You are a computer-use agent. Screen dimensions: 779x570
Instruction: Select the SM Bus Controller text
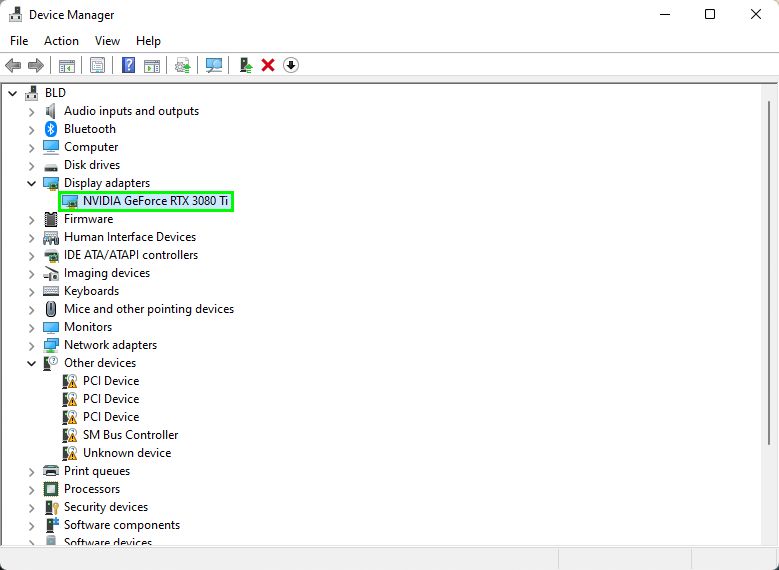(130, 435)
